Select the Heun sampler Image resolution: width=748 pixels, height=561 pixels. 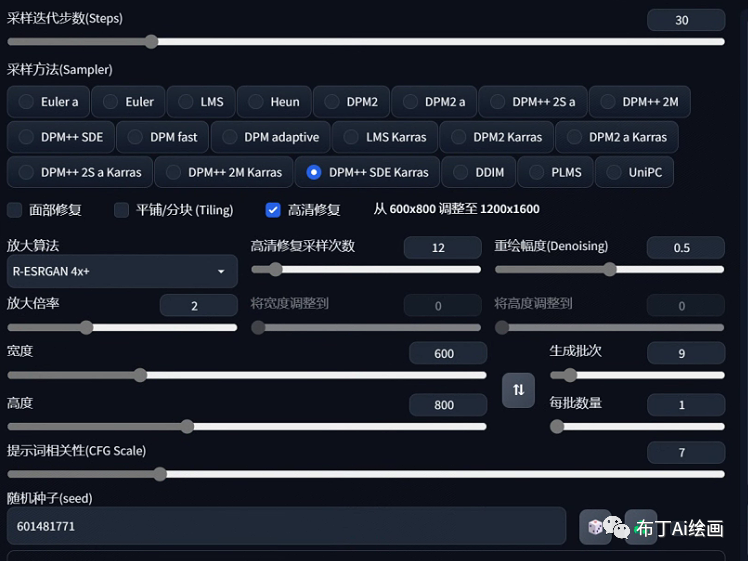(274, 102)
